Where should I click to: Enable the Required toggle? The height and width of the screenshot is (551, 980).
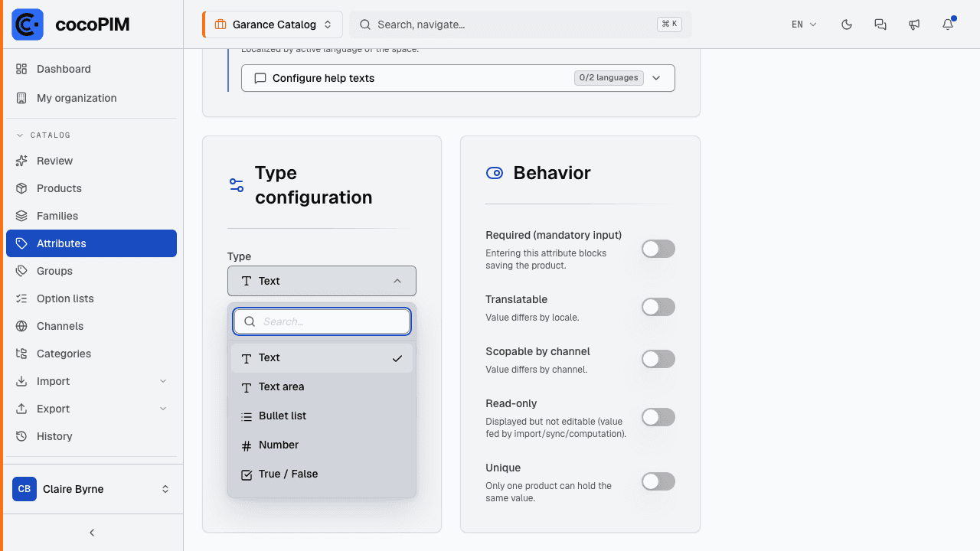(x=658, y=249)
